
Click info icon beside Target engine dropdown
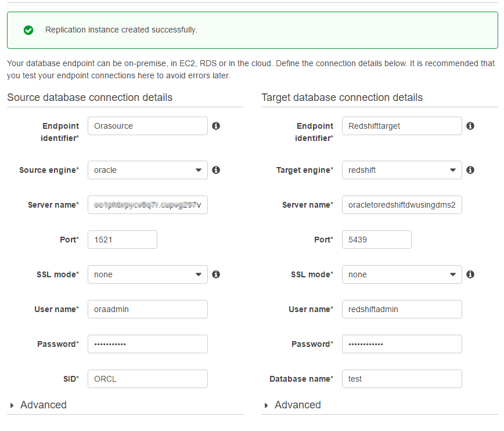point(470,170)
